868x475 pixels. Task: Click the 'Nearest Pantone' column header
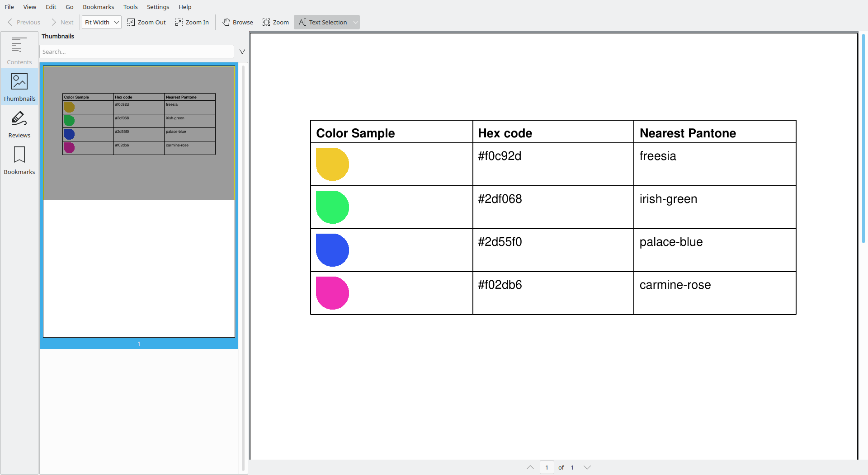(x=688, y=133)
